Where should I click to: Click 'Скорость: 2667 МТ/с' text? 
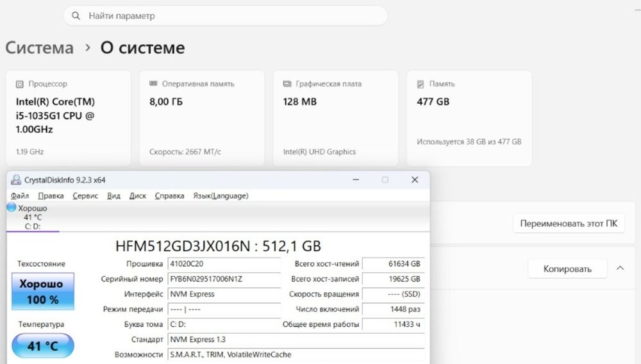click(185, 152)
